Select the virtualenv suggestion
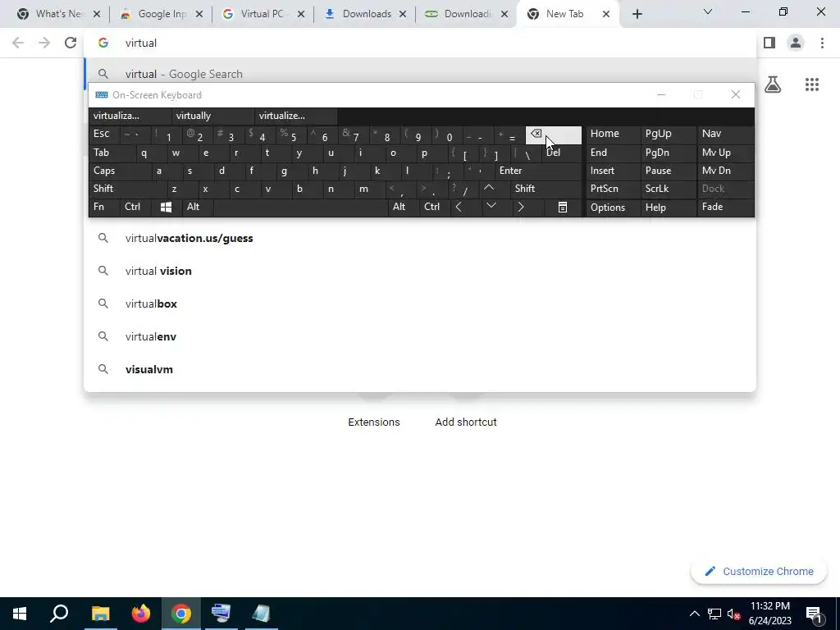840x630 pixels. (x=420, y=336)
